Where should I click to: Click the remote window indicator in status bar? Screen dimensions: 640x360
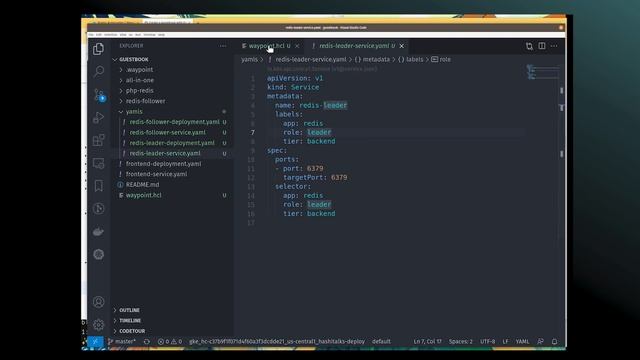pyautogui.click(x=96, y=342)
